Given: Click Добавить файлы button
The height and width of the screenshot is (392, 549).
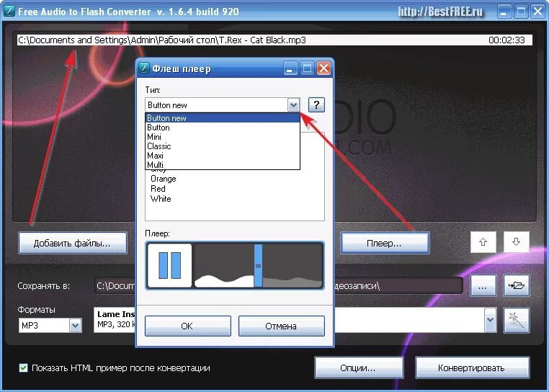Looking at the screenshot, I should pos(73,243).
